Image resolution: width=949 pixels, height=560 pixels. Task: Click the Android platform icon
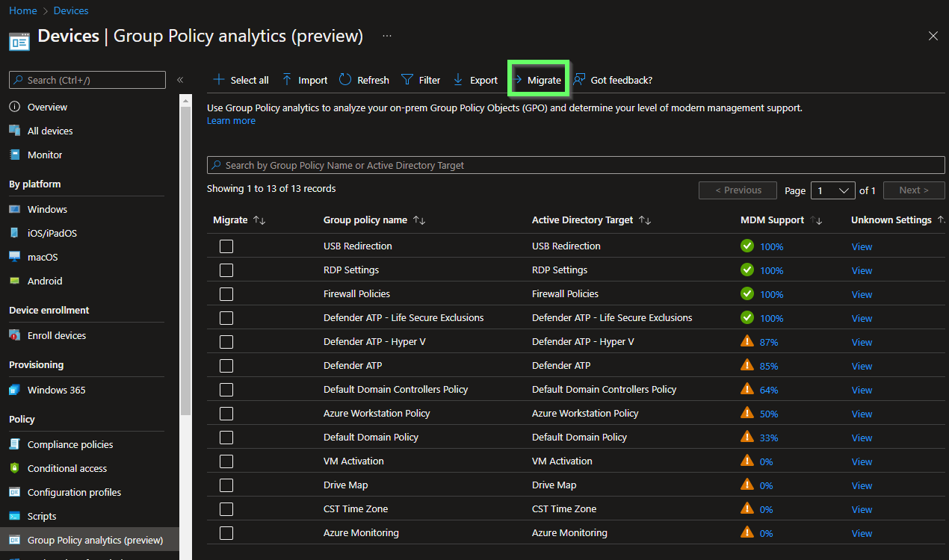click(15, 281)
